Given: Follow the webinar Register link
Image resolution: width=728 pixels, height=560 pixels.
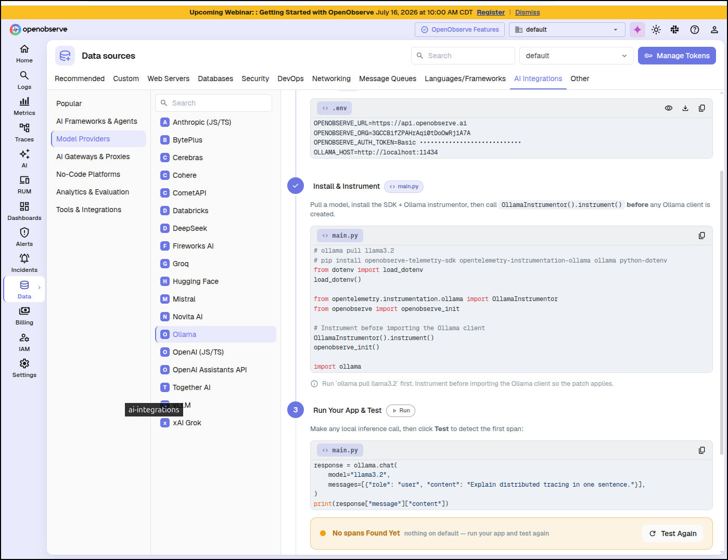Looking at the screenshot, I should coord(491,12).
